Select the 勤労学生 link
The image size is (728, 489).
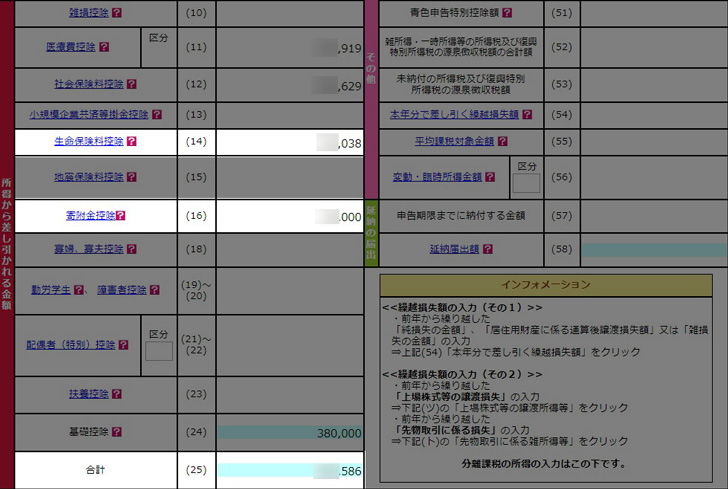[x=49, y=290]
